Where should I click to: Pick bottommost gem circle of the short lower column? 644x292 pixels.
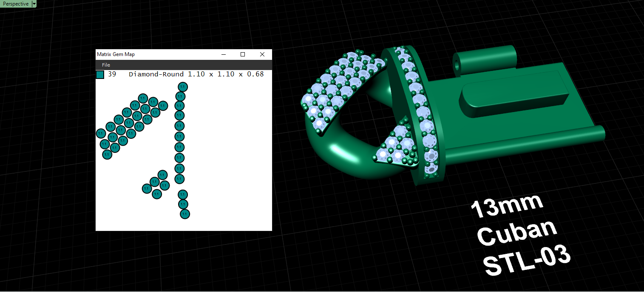pos(184,214)
